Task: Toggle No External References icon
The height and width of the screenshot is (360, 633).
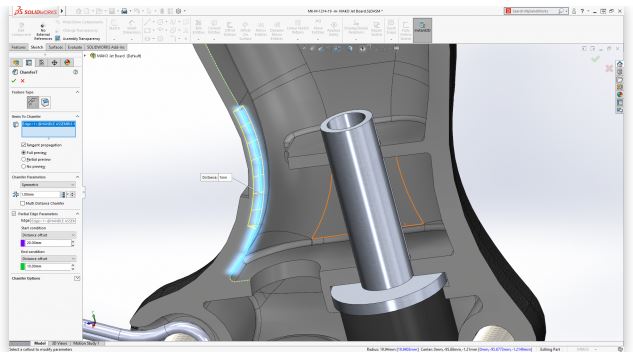Action: pyautogui.click(x=43, y=31)
